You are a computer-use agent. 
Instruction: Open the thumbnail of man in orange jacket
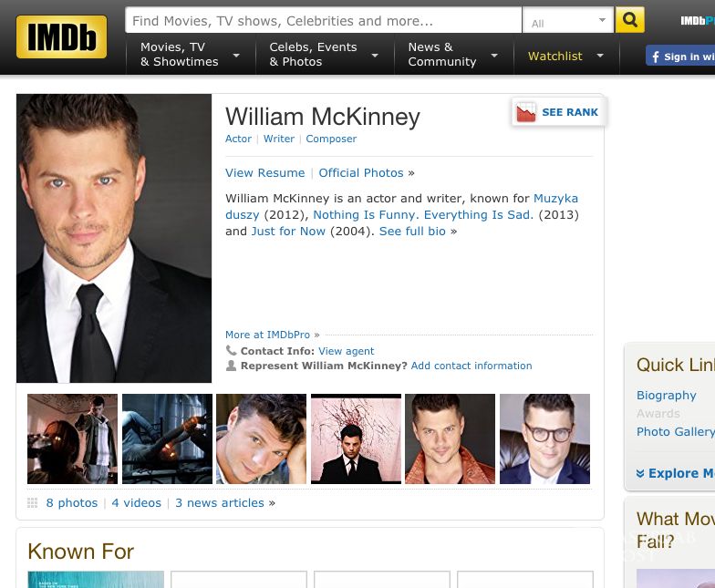pos(451,439)
